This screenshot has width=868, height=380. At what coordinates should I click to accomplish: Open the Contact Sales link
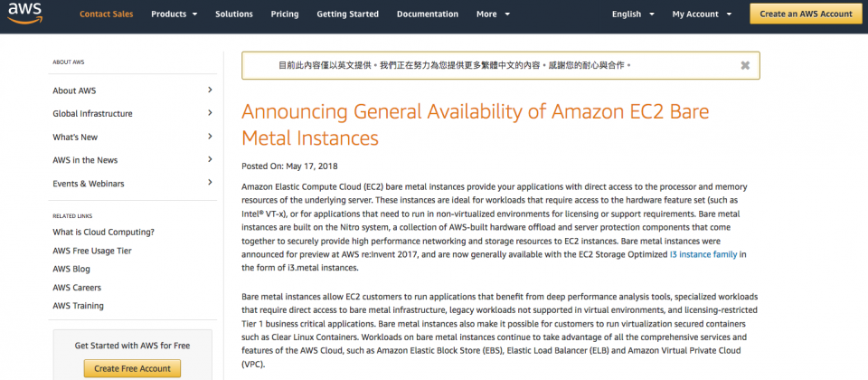(106, 14)
